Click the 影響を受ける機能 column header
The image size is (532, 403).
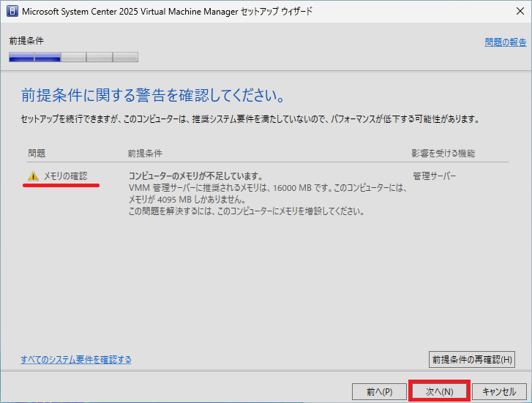pos(443,154)
